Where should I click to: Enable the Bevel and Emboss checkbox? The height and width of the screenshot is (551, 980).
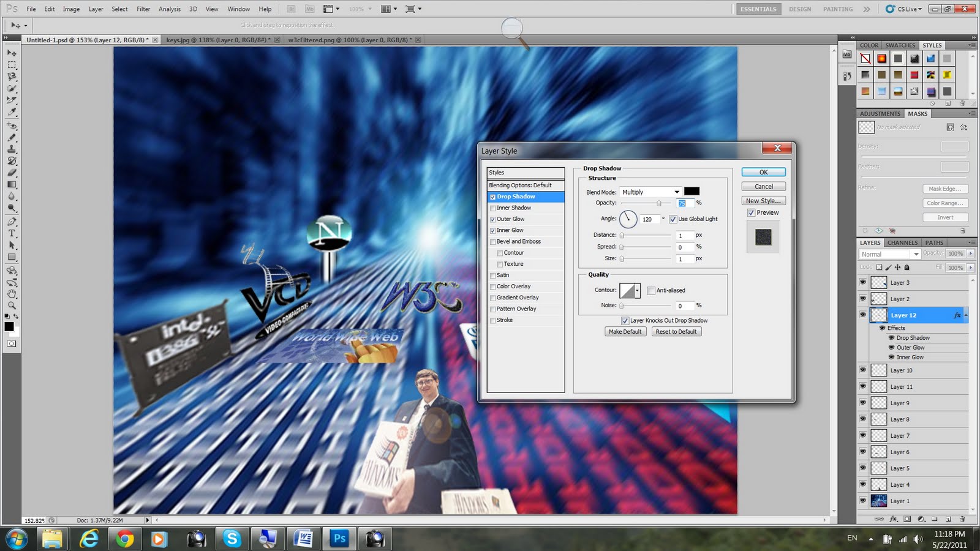pos(493,242)
